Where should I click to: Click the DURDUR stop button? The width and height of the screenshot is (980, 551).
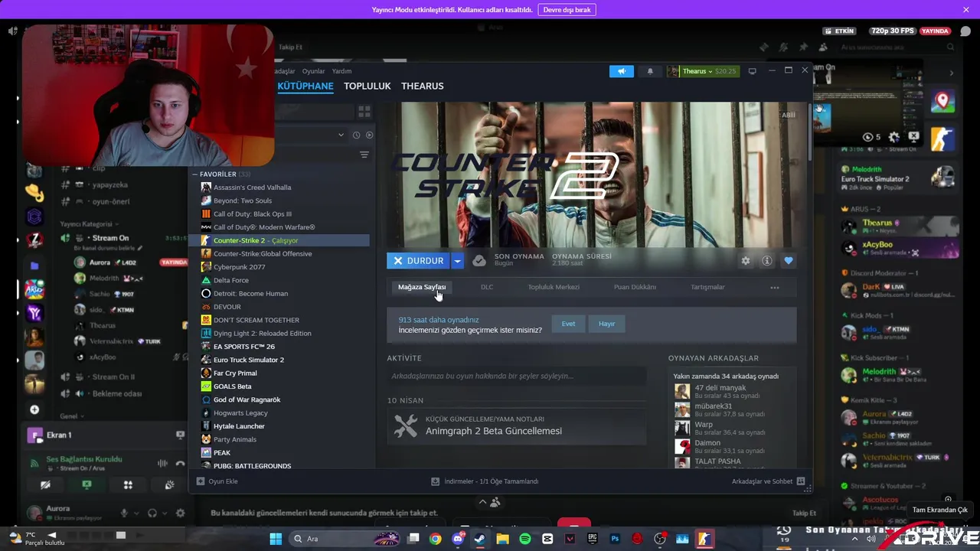418,261
